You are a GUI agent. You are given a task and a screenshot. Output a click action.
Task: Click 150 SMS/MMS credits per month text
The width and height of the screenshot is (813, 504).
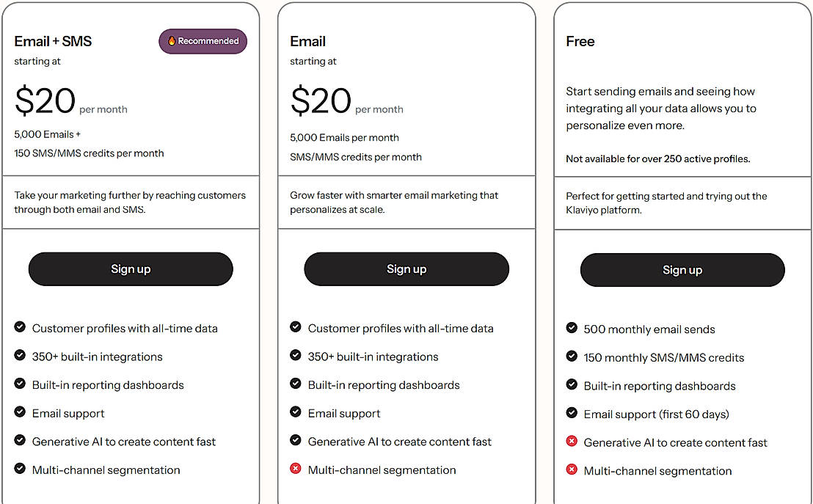point(89,153)
